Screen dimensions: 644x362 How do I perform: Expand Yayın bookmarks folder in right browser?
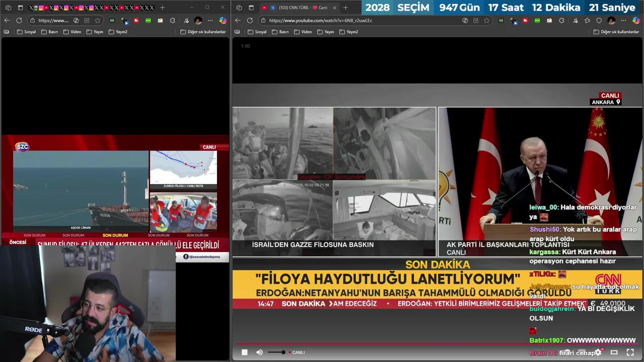(325, 32)
